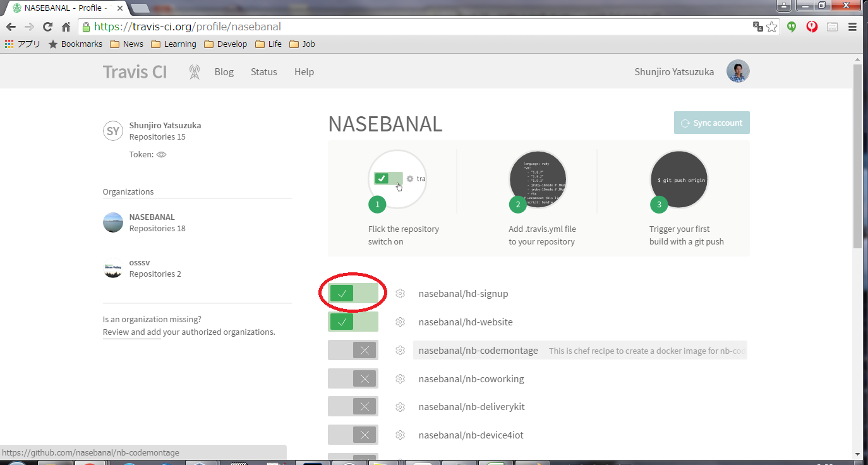Click the user avatar photo in the header
The height and width of the screenshot is (465, 868).
[x=738, y=71]
